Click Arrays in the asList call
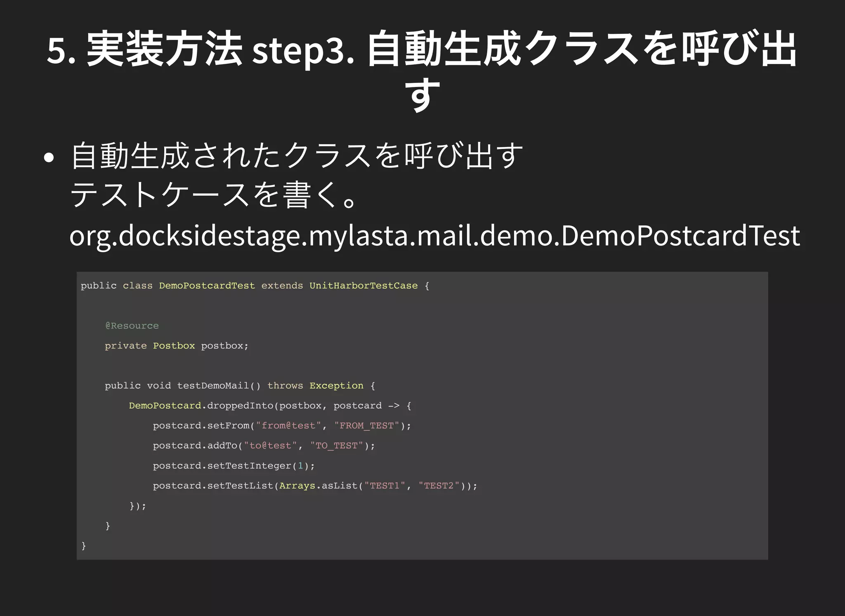Image resolution: width=845 pixels, height=616 pixels. (297, 486)
